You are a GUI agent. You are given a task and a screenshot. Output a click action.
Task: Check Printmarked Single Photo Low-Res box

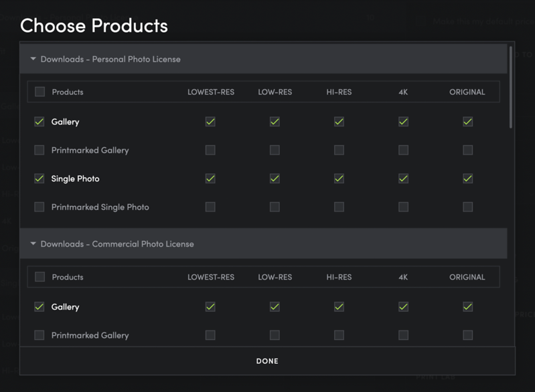(275, 207)
